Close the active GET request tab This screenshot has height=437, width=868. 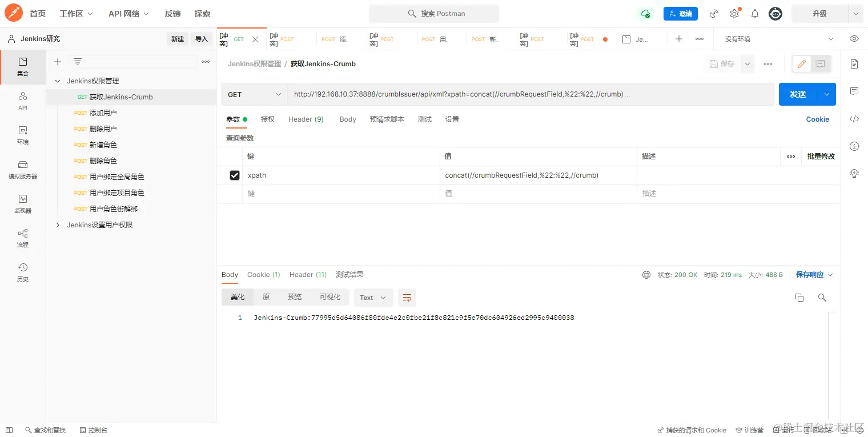(255, 39)
